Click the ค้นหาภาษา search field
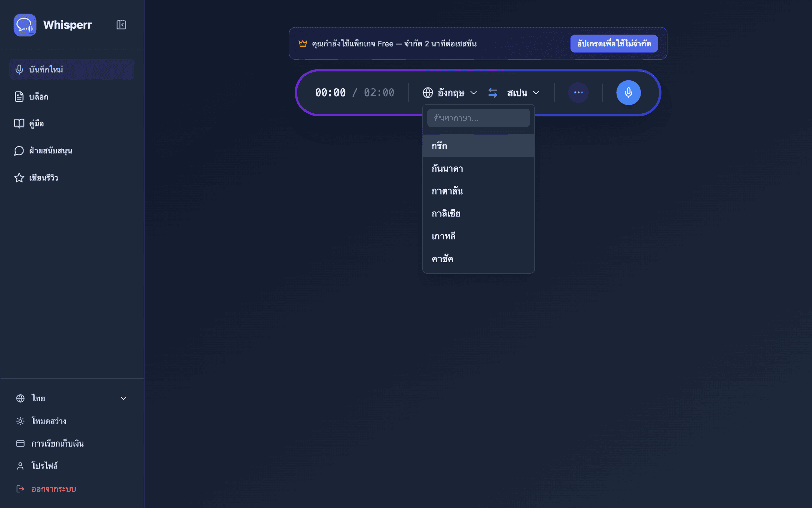 [x=479, y=118]
